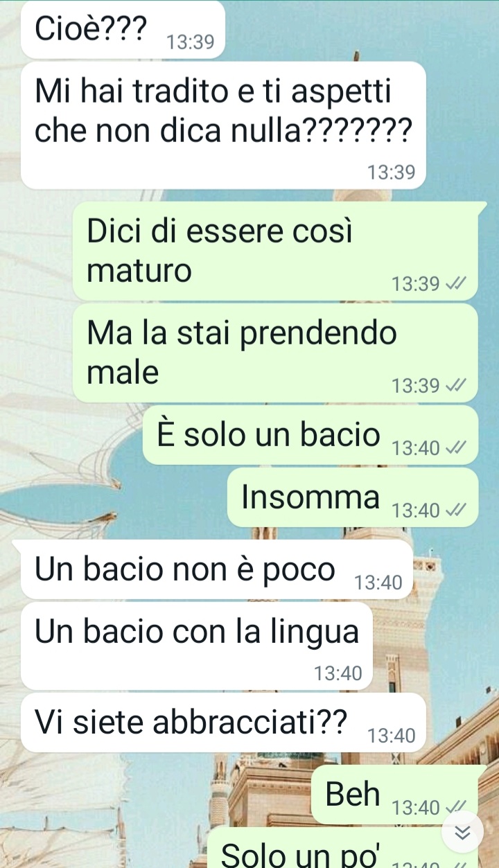Select the 'Beh' message bubble
499x868 pixels.
(x=395, y=795)
